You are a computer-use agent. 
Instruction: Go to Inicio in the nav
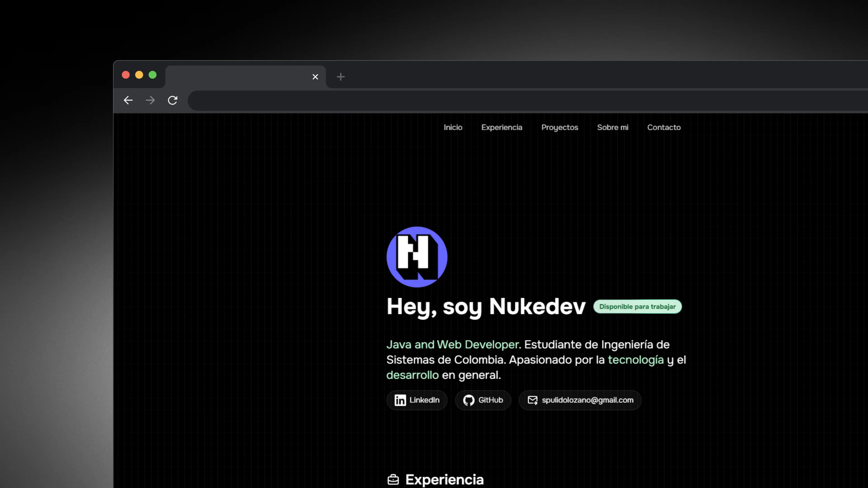coord(453,127)
